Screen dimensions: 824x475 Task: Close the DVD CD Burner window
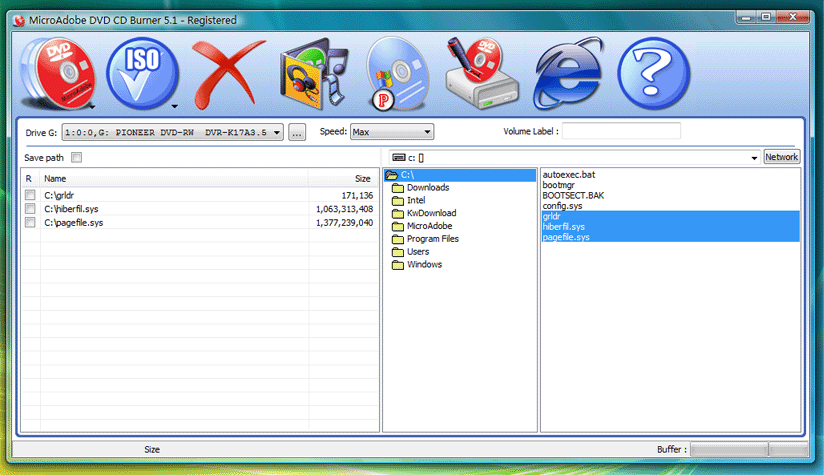[793, 17]
